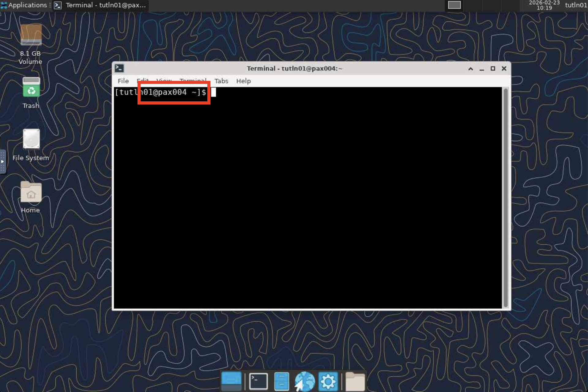
Task: Click Show Desktop icon in dock
Action: point(231,381)
